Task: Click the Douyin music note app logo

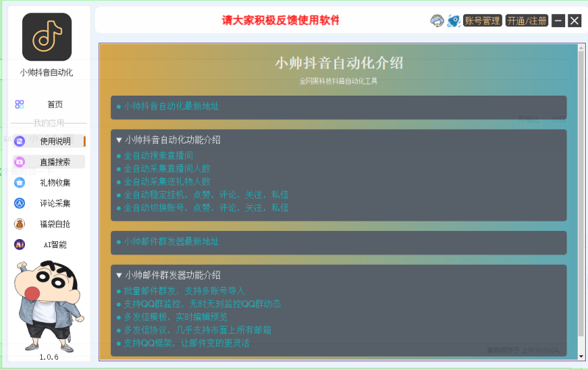Action: click(x=47, y=37)
